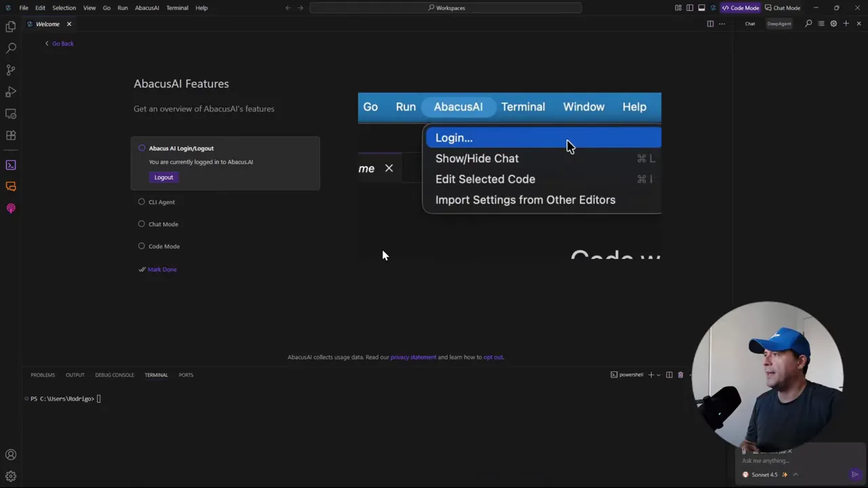
Task: Click the chat panel settings gear
Action: point(833,24)
